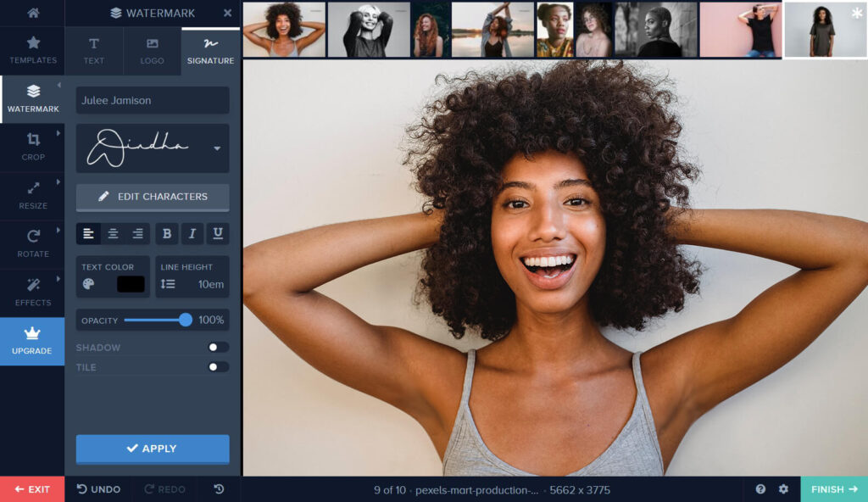The width and height of the screenshot is (868, 502).
Task: Click the Edit Characters button
Action: tap(152, 197)
